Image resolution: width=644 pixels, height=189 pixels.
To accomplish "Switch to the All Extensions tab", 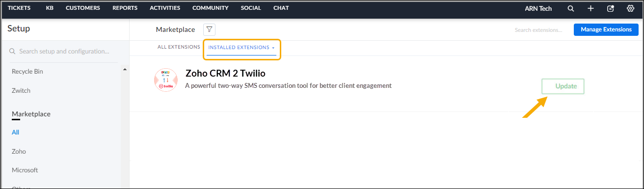I will coord(179,47).
